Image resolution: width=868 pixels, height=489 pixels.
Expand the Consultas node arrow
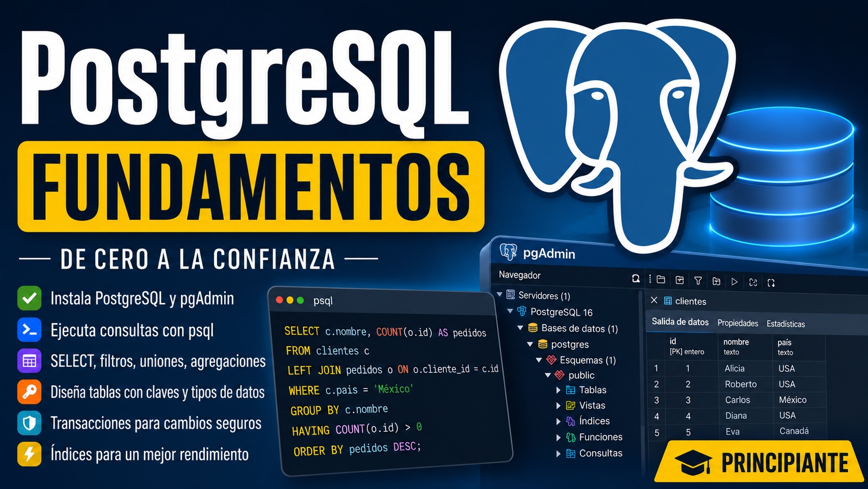[559, 454]
